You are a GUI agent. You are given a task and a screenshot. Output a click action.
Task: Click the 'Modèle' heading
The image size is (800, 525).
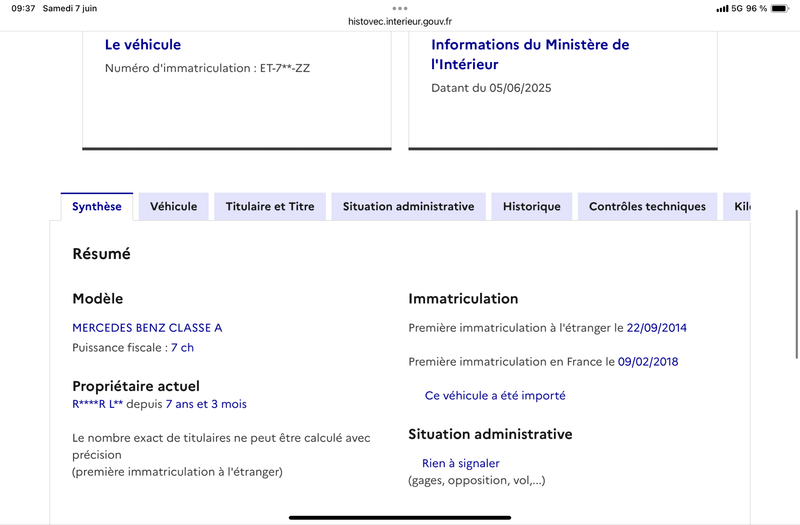pyautogui.click(x=97, y=298)
